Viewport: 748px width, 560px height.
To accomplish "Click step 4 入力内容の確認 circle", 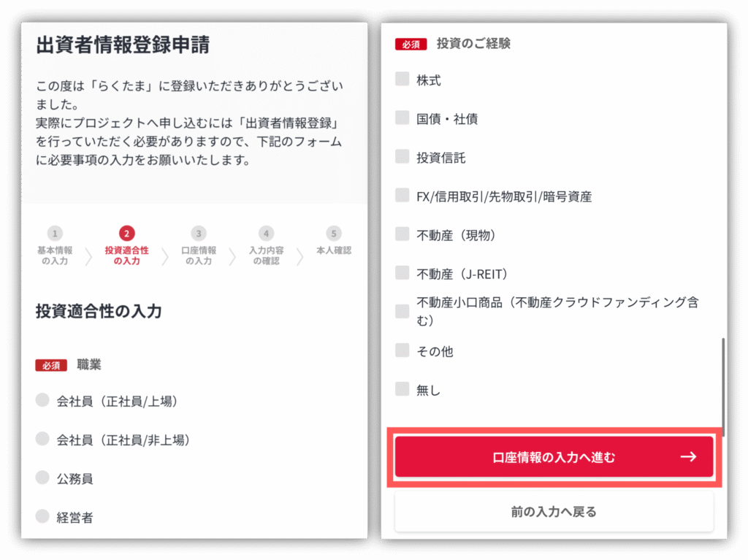I will [266, 233].
